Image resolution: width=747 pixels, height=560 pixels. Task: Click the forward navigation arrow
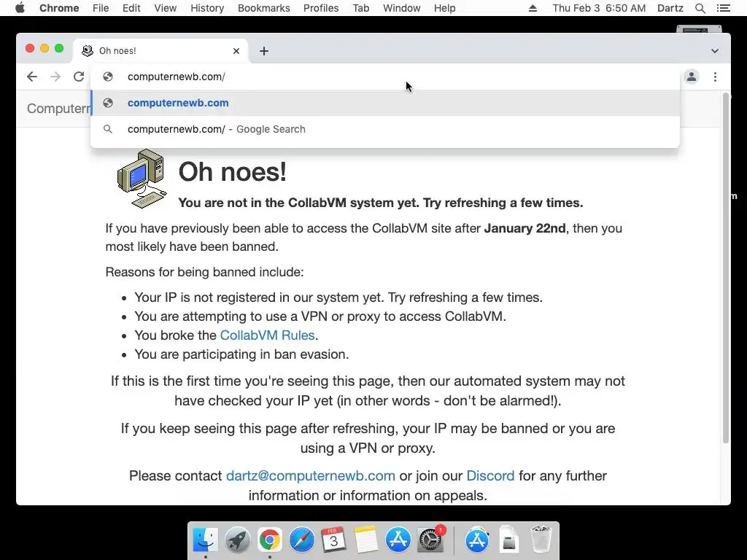tap(55, 77)
